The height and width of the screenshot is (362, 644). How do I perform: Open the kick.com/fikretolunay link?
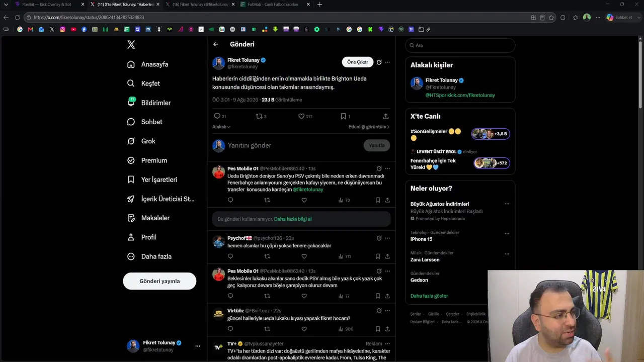coord(471,95)
